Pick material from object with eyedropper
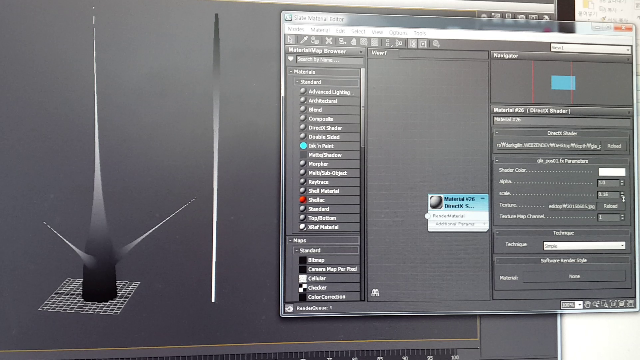 point(304,40)
